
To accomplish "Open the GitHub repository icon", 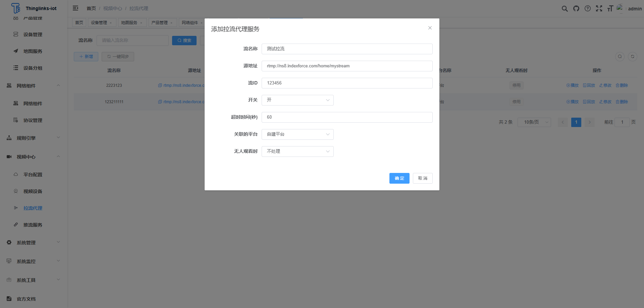I will (x=576, y=9).
